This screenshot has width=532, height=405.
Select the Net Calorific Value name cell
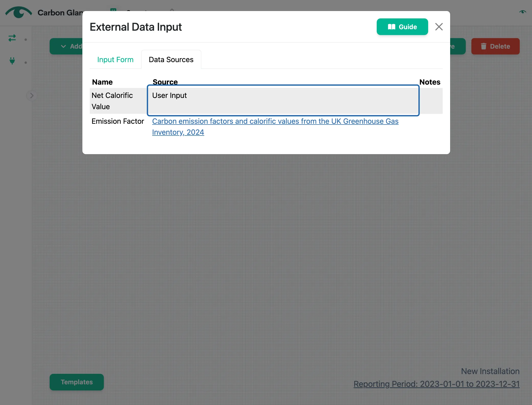(118, 101)
